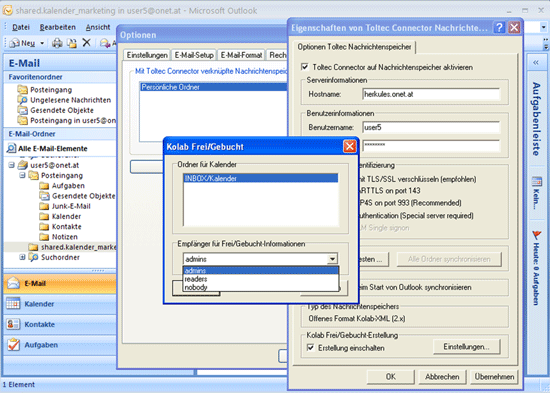Click Alle E-Mail-Elemente search icon
550x393 pixels.
11,148
